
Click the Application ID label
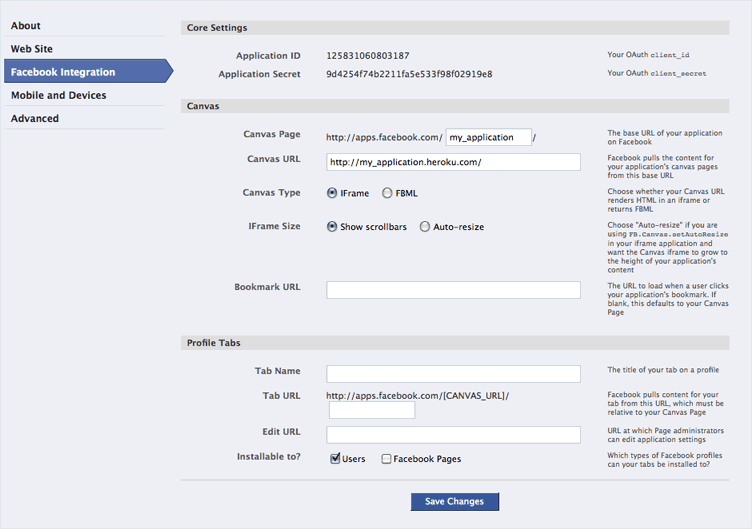268,56
